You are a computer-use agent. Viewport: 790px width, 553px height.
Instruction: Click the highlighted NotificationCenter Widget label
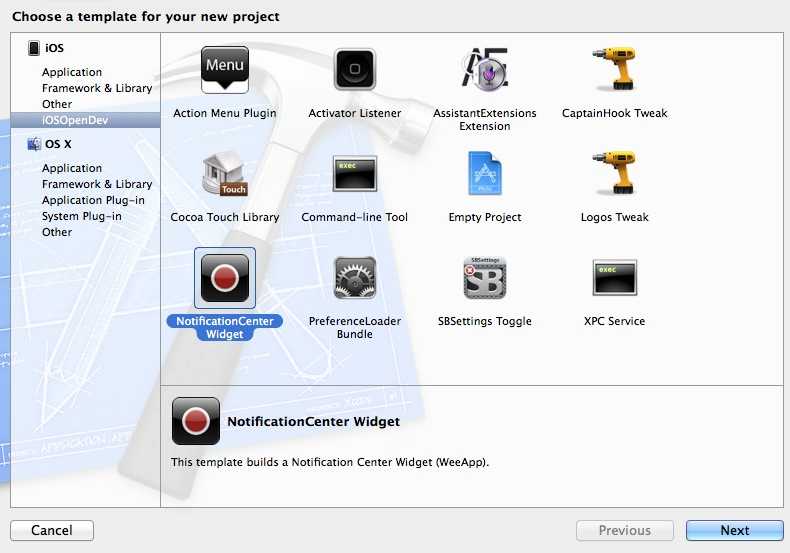point(225,327)
